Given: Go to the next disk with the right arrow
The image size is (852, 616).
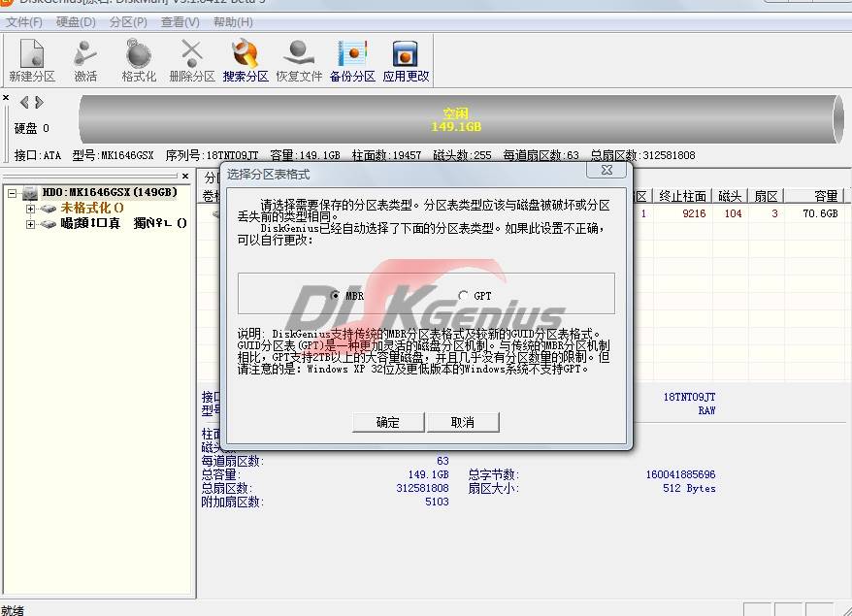Looking at the screenshot, I should 39,102.
